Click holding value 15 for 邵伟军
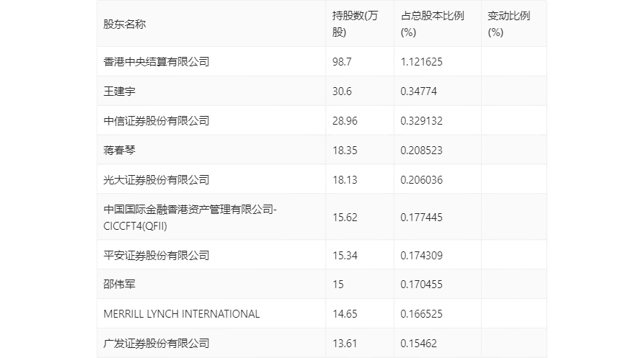This screenshot has height=358, width=644. click(338, 285)
